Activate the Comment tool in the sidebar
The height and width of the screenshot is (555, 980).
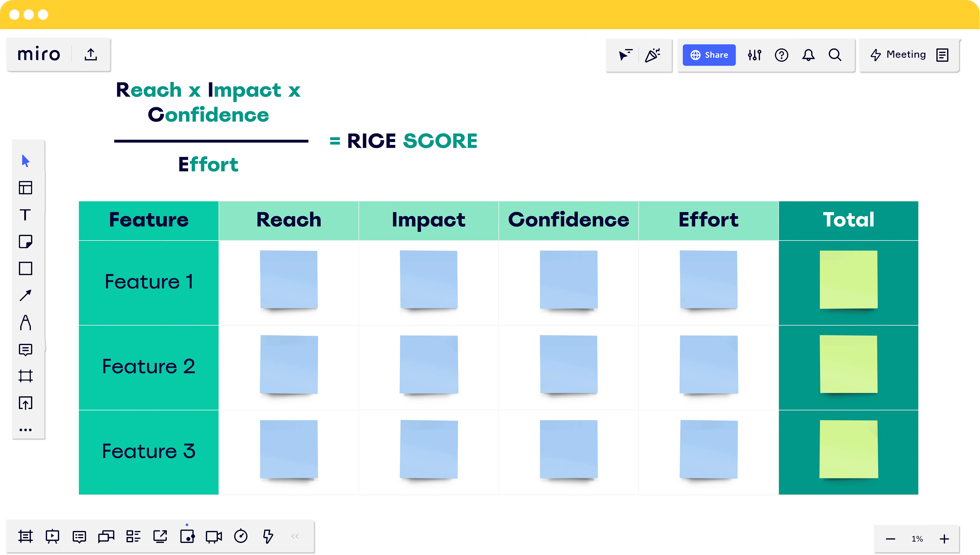(x=26, y=350)
